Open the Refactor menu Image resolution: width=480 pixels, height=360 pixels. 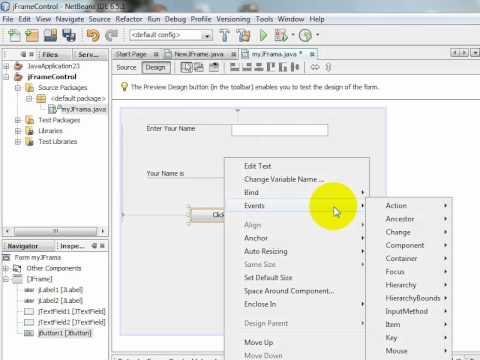click(129, 19)
